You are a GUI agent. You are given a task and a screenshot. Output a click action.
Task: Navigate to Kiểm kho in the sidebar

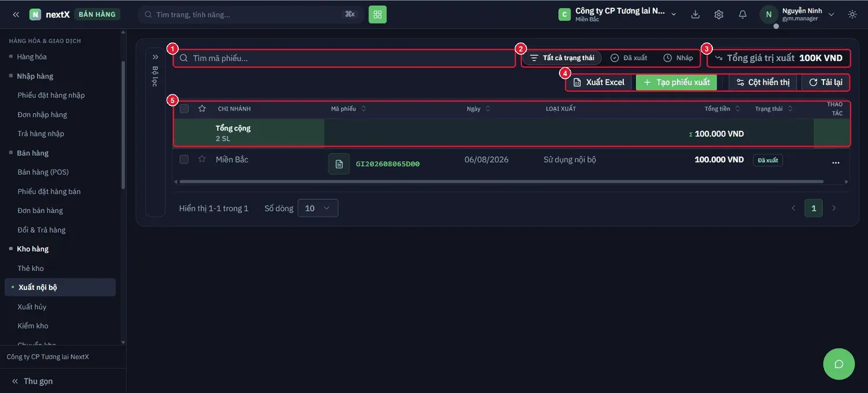point(33,326)
